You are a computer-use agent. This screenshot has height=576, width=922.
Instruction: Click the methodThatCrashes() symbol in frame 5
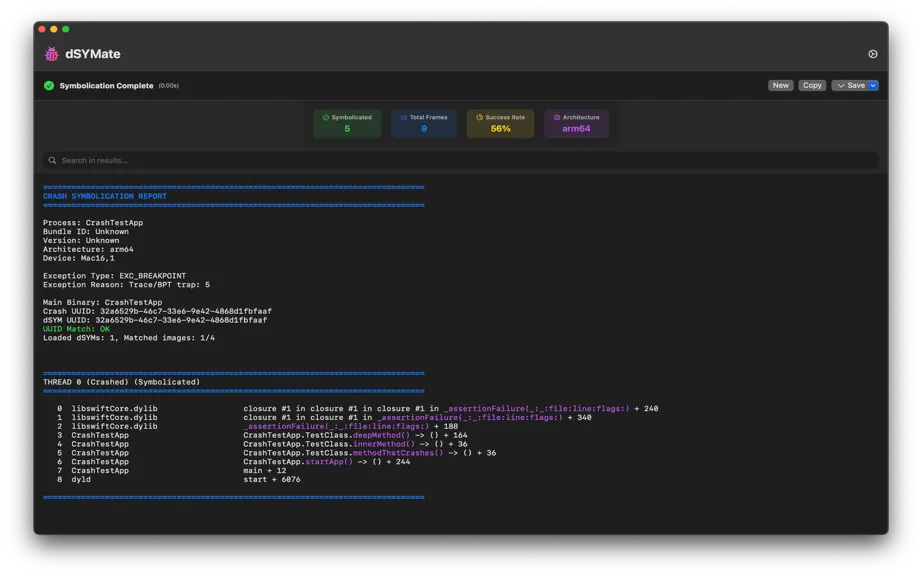pyautogui.click(x=398, y=453)
